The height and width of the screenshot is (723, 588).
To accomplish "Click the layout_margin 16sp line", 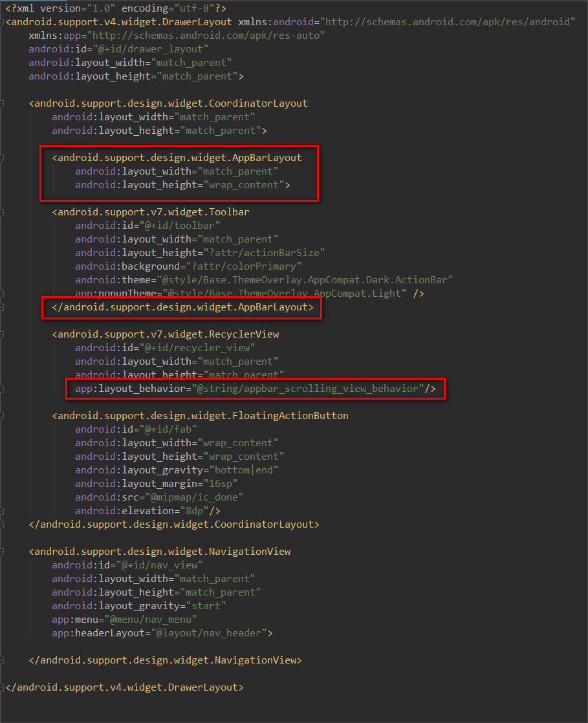I will pos(157,484).
